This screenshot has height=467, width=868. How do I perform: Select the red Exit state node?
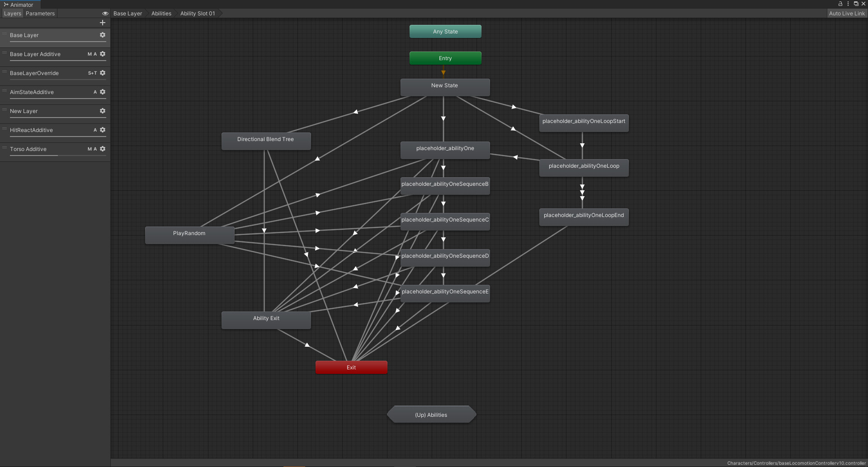(x=351, y=367)
